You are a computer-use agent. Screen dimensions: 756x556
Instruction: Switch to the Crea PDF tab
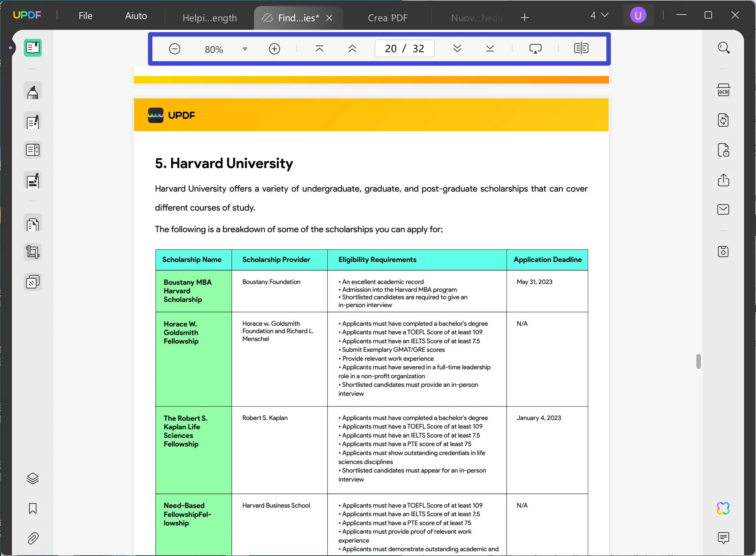click(387, 18)
